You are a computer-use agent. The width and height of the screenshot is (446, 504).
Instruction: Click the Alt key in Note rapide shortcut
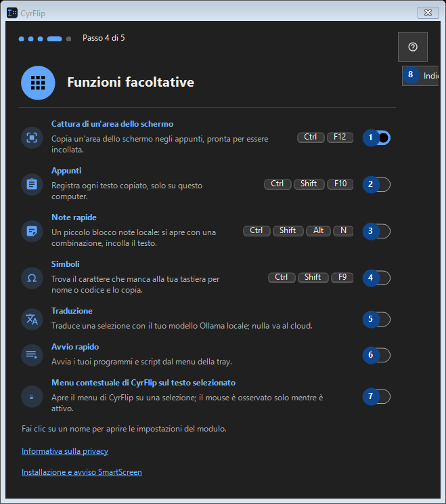pyautogui.click(x=319, y=231)
